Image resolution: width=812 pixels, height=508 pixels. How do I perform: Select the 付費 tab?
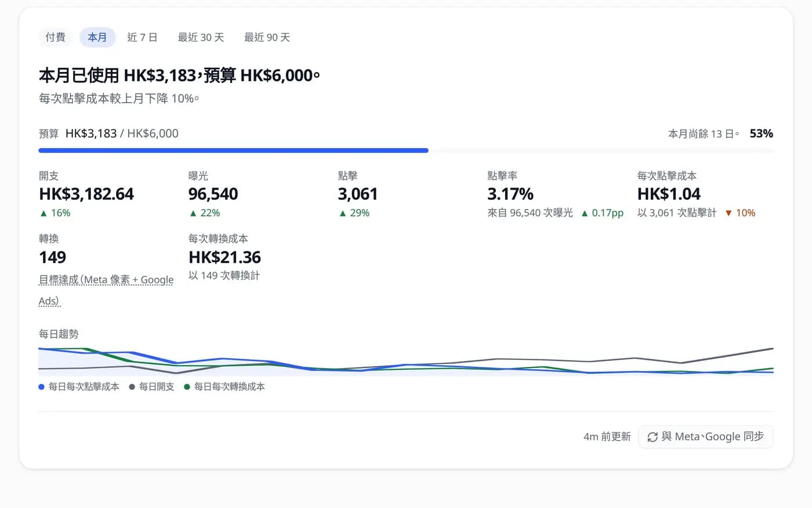click(55, 37)
